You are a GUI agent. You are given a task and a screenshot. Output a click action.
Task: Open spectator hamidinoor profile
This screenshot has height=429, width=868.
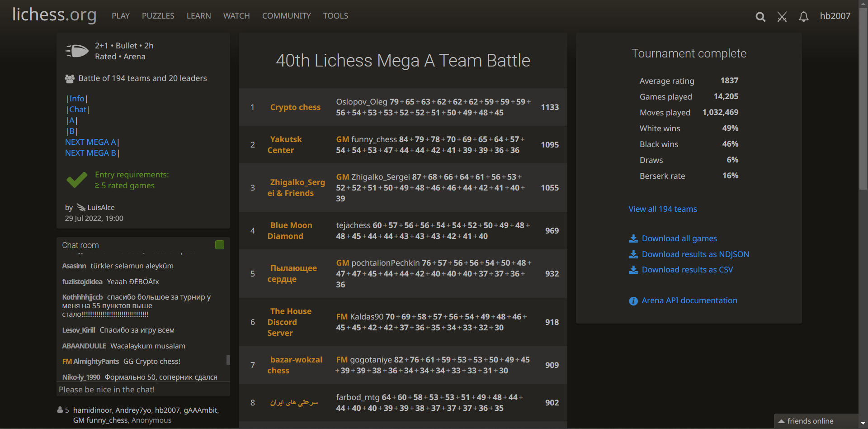(x=93, y=410)
